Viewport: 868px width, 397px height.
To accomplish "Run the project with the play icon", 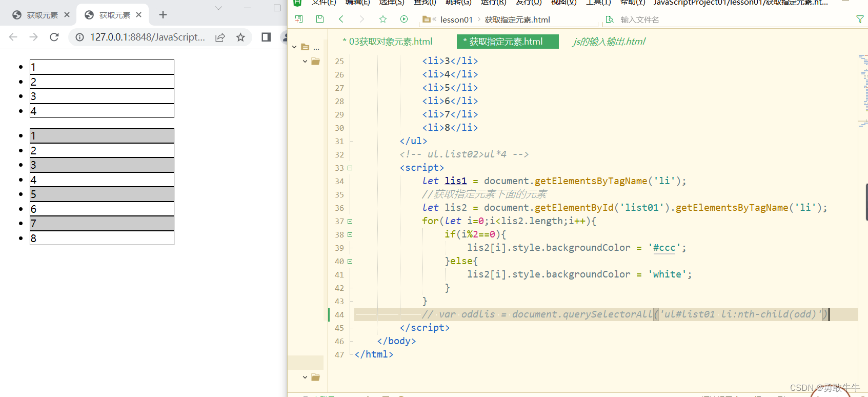I will [x=404, y=19].
